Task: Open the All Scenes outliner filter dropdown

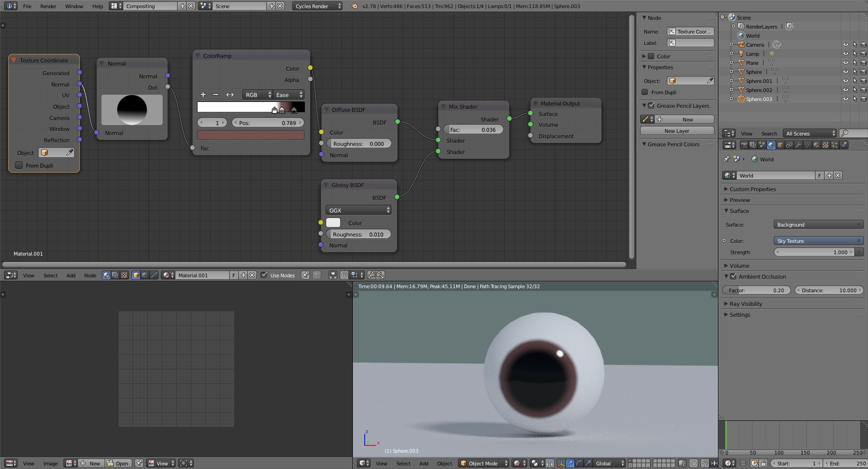Action: pyautogui.click(x=810, y=133)
